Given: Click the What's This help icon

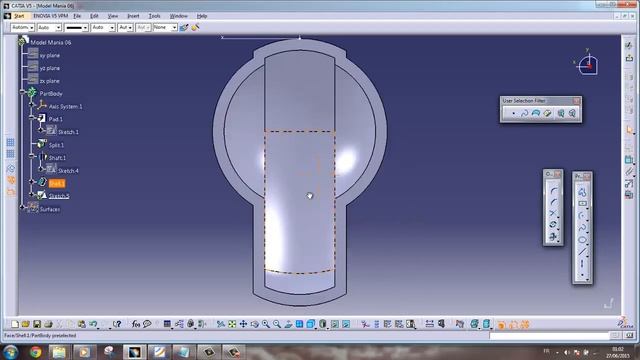Looking at the screenshot, I should pos(118,324).
